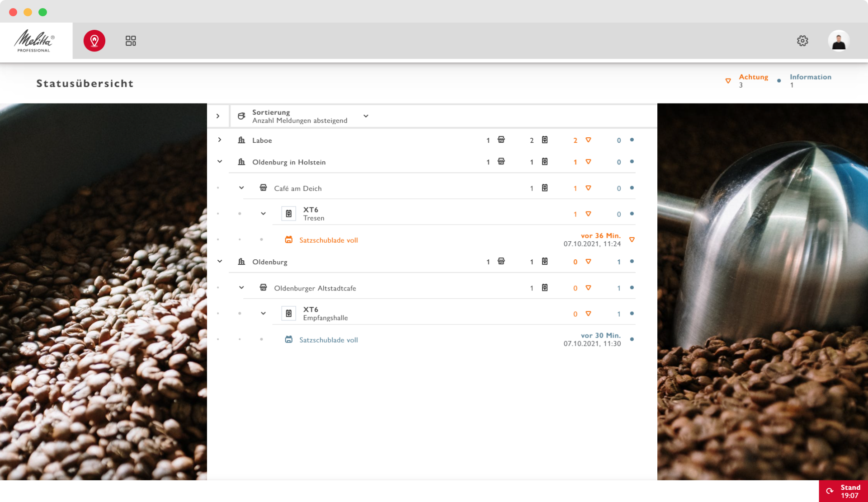Collapse the Café am Deich row
Viewport: 868px width, 502px height.
(241, 188)
